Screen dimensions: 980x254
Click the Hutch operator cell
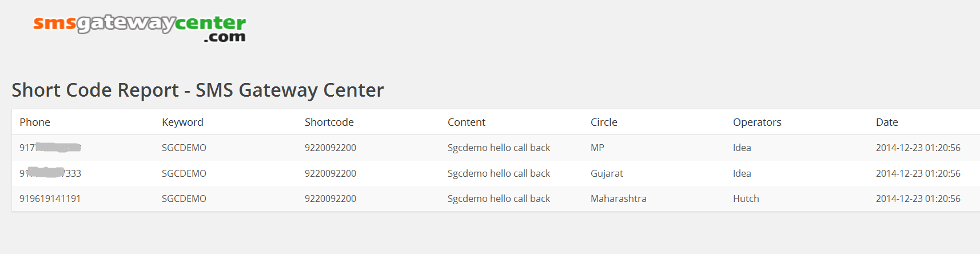point(746,199)
